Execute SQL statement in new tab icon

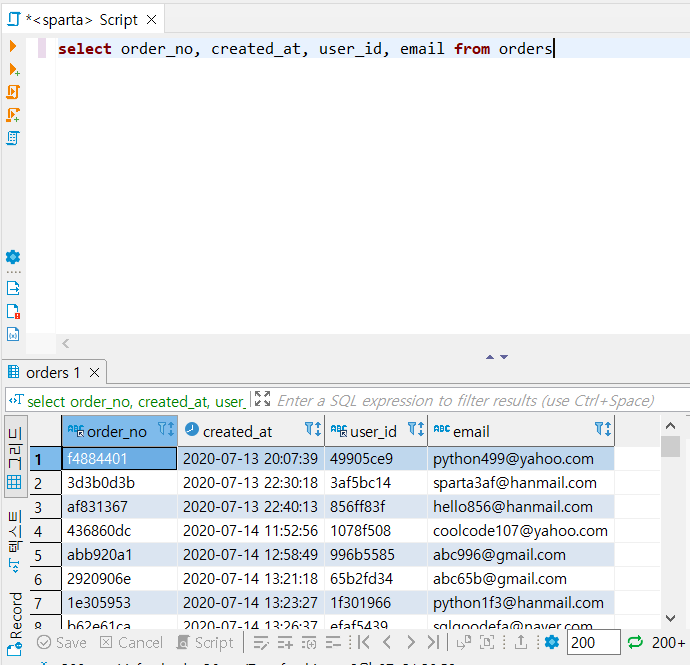pos(14,70)
